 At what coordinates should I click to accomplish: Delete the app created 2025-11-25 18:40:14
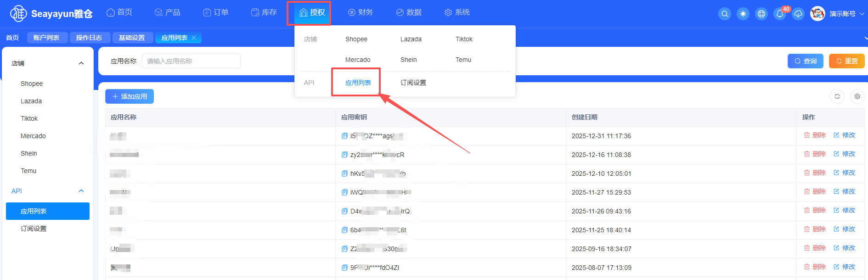click(x=815, y=229)
